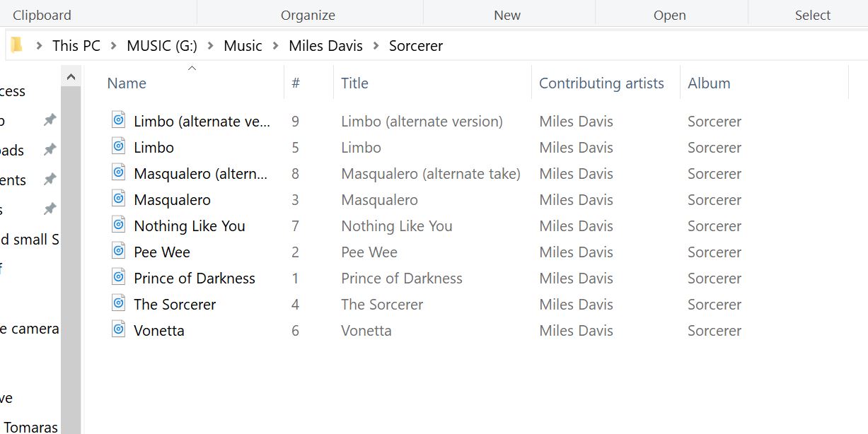868x434 pixels.
Task: Click The Sorcerer file icon
Action: [119, 304]
